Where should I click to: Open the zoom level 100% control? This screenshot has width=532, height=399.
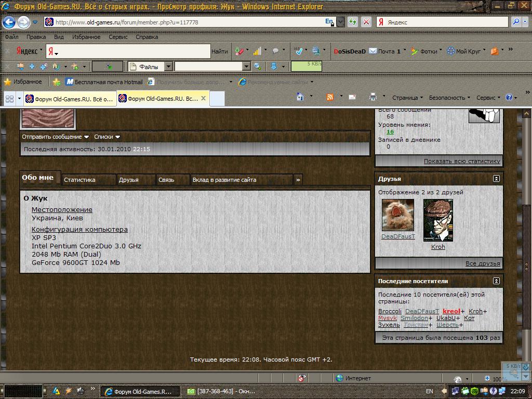(x=496, y=379)
